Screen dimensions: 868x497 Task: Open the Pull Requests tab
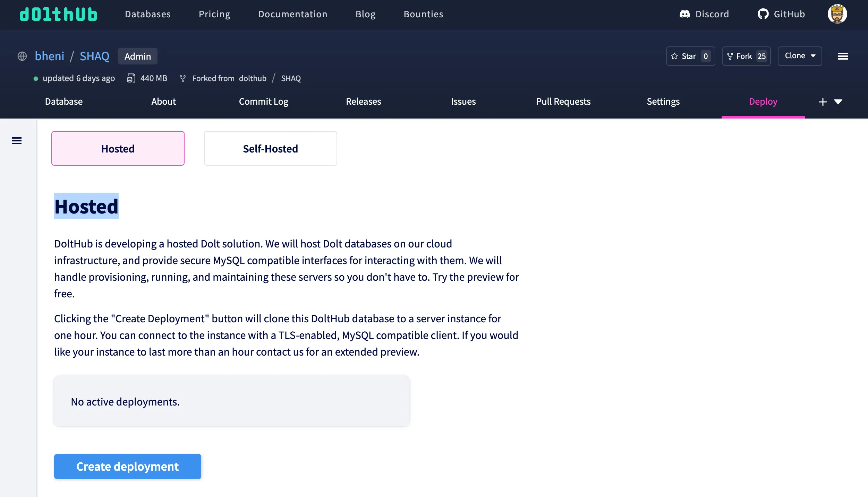click(563, 102)
